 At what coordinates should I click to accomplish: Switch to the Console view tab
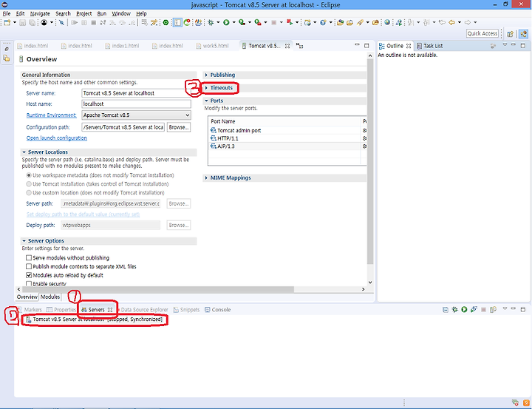[217, 310]
